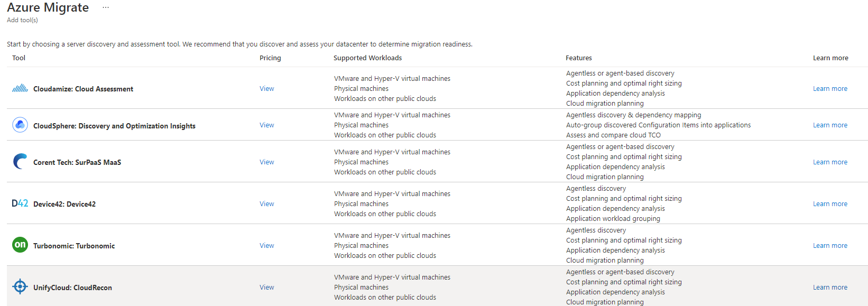Open Learn more for Turbonomic
This screenshot has height=306, width=868.
(830, 245)
